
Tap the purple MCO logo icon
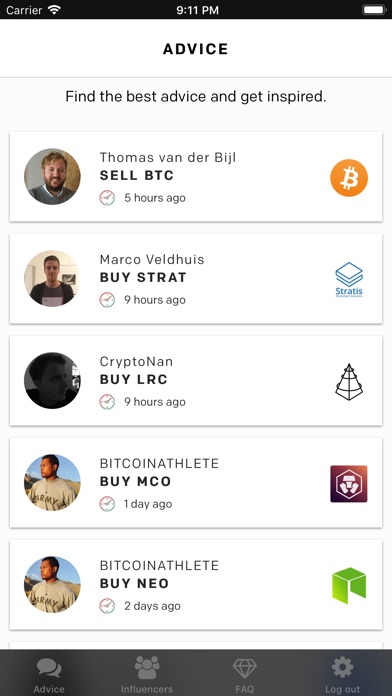[349, 484]
